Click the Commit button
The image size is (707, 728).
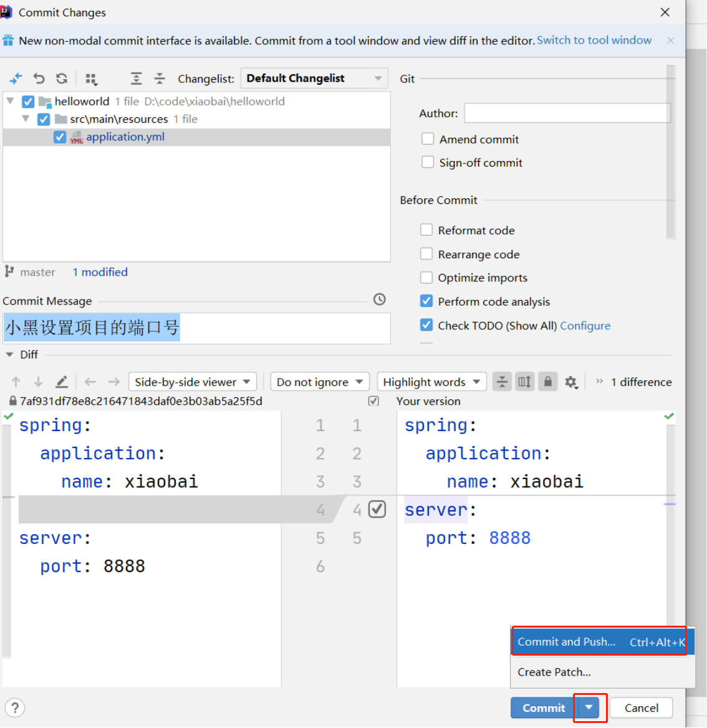[544, 707]
